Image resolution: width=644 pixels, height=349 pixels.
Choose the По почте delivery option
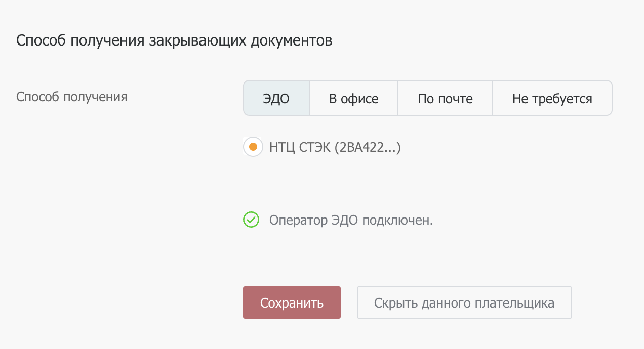(x=446, y=98)
